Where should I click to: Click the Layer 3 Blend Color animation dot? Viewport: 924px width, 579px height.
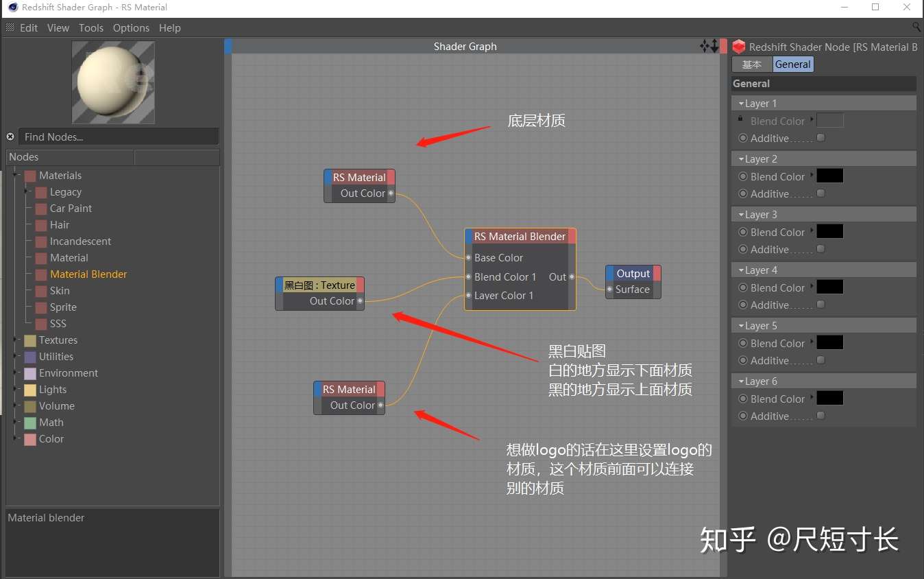coord(743,232)
